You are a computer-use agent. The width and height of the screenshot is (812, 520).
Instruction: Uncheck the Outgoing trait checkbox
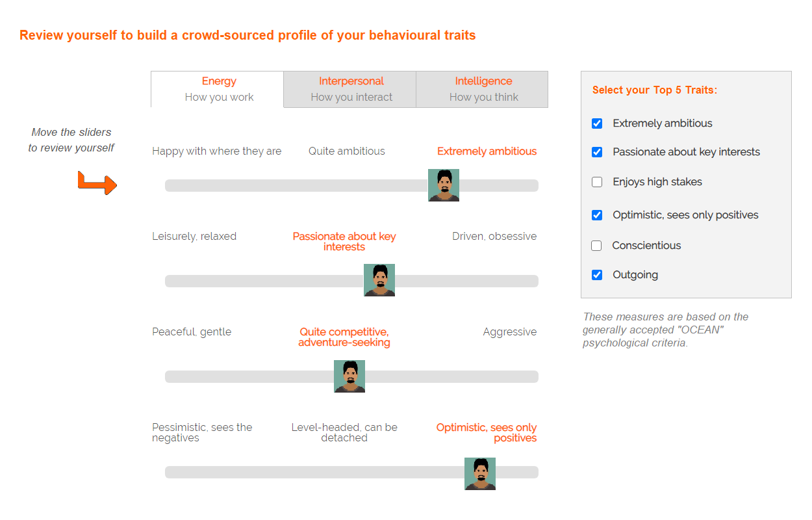point(597,275)
